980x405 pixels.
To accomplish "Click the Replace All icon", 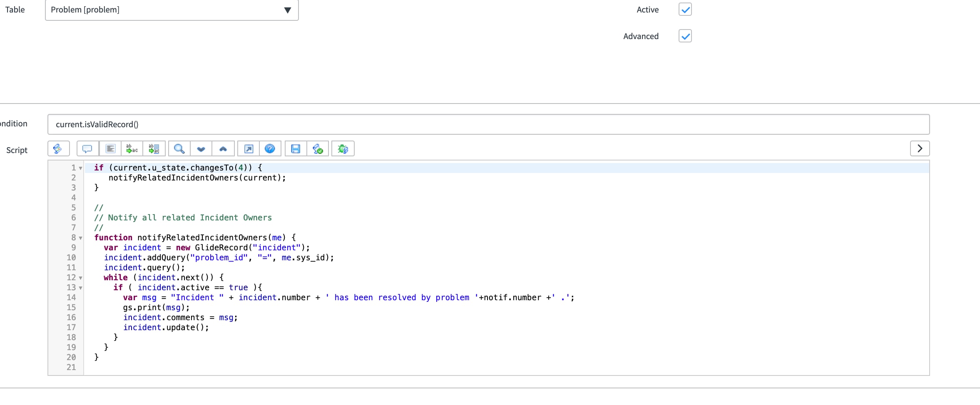I will 154,149.
